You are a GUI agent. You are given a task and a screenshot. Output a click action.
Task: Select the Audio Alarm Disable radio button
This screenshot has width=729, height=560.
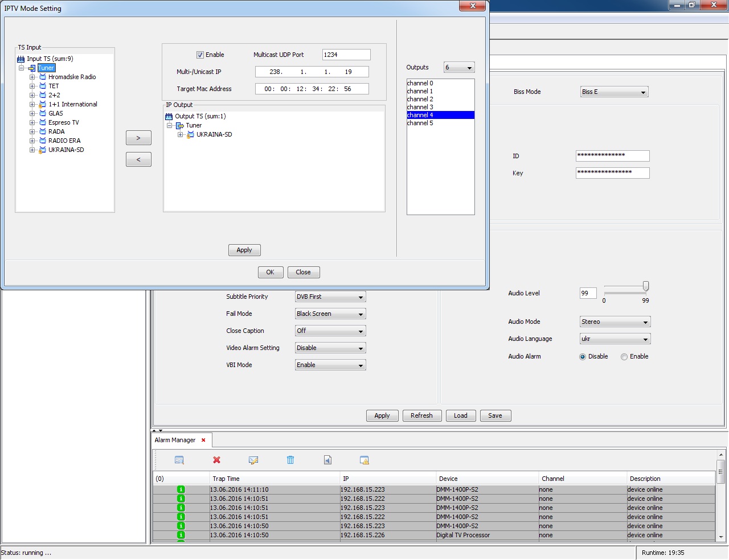(x=583, y=357)
